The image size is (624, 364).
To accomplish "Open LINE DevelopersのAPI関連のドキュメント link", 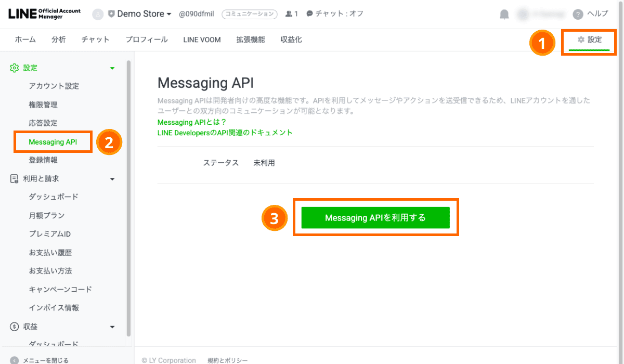I will point(225,133).
